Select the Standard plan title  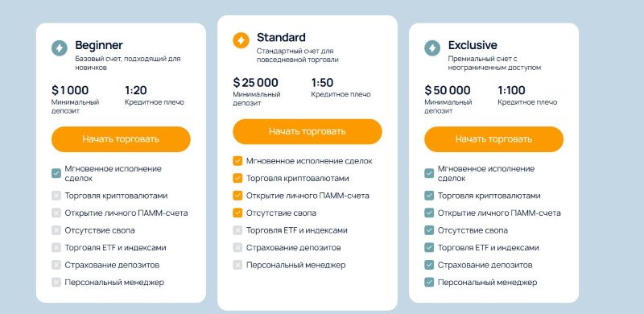[281, 37]
